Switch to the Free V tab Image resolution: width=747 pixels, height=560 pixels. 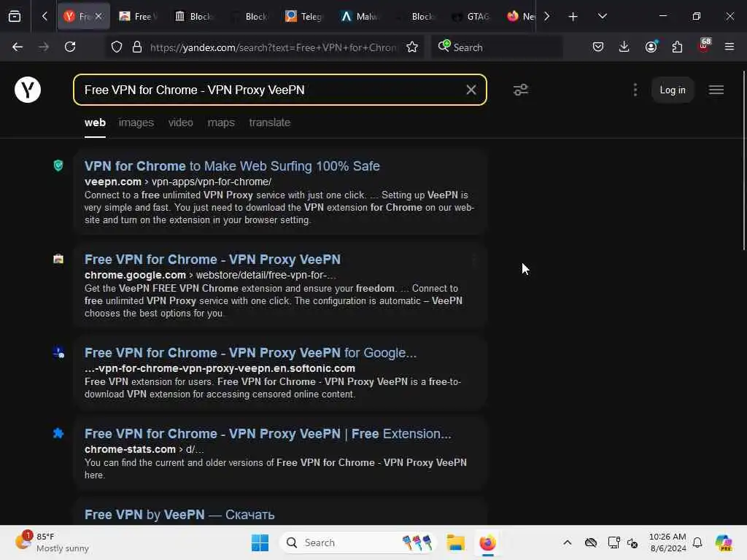click(138, 17)
